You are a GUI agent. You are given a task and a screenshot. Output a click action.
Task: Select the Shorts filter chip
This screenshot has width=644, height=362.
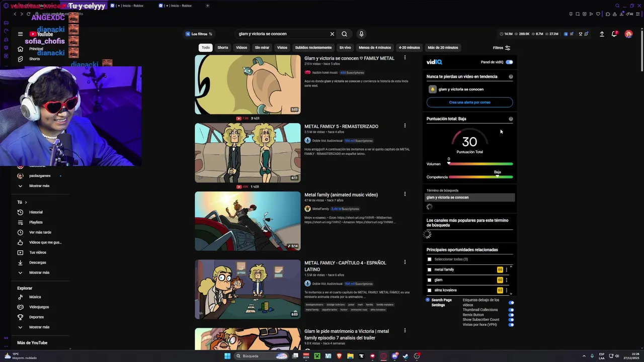[x=223, y=48]
